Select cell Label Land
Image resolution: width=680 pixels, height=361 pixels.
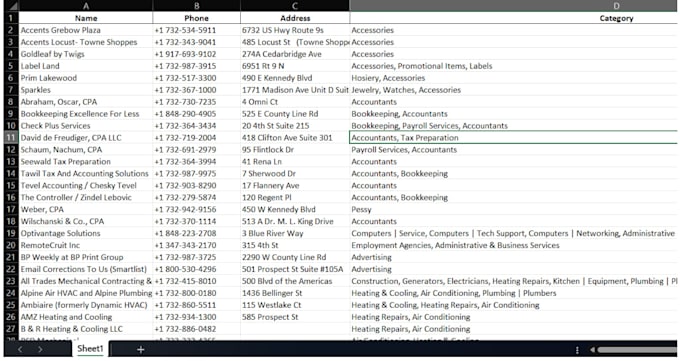86,66
